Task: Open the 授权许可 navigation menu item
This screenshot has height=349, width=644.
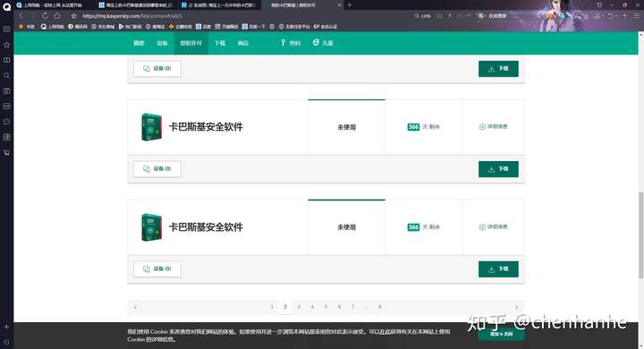Action: 191,43
